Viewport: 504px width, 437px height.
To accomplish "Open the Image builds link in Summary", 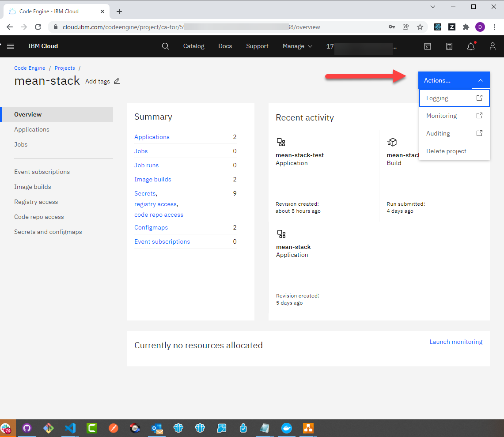I will click(153, 179).
